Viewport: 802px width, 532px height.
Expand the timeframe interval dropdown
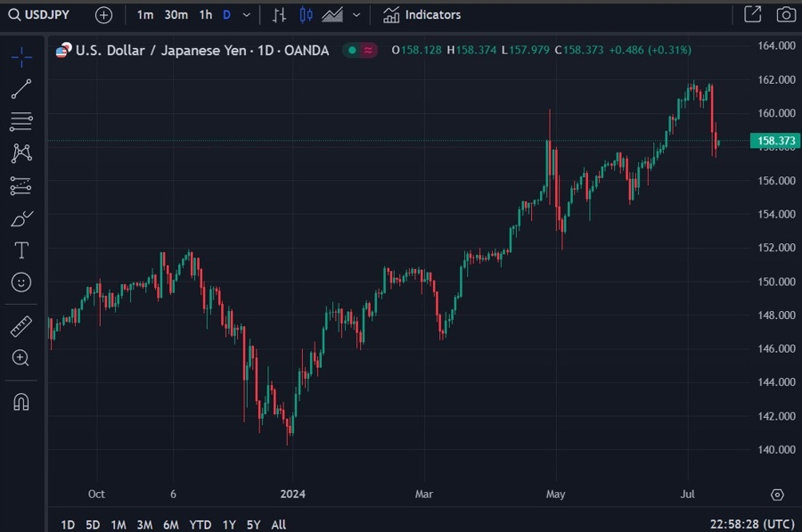[247, 15]
